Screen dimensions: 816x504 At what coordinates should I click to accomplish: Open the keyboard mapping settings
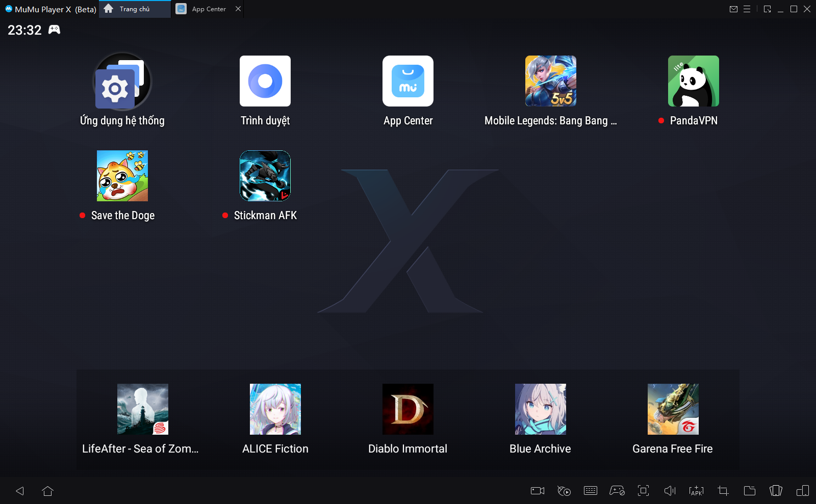point(591,491)
